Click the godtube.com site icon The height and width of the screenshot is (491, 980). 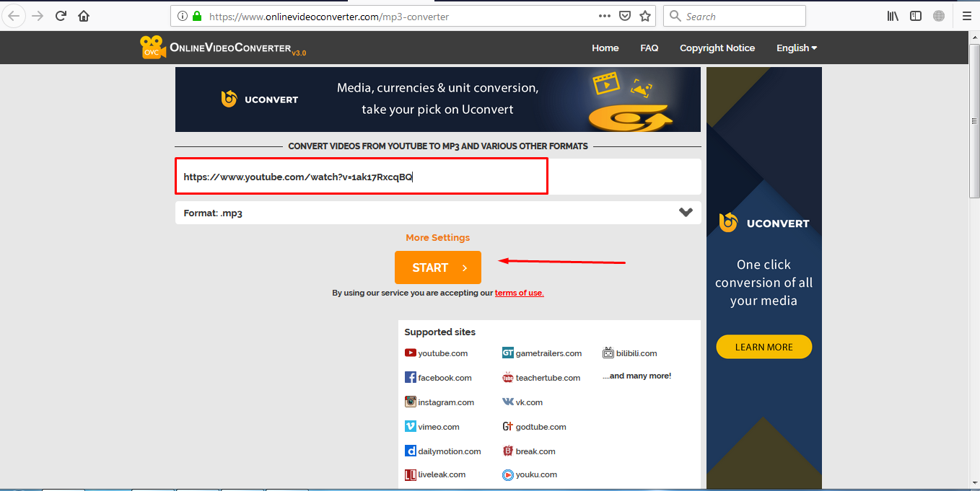click(508, 426)
